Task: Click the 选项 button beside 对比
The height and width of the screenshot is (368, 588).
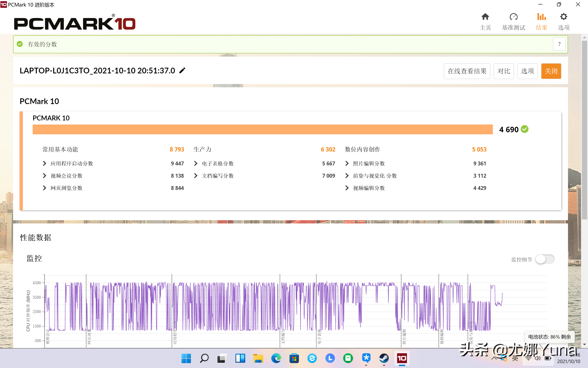Action: tap(528, 71)
